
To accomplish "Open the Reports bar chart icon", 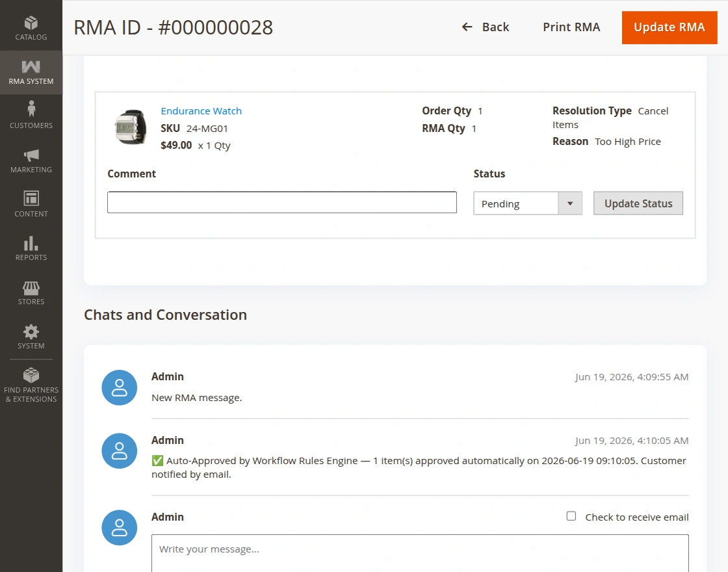I will click(31, 243).
